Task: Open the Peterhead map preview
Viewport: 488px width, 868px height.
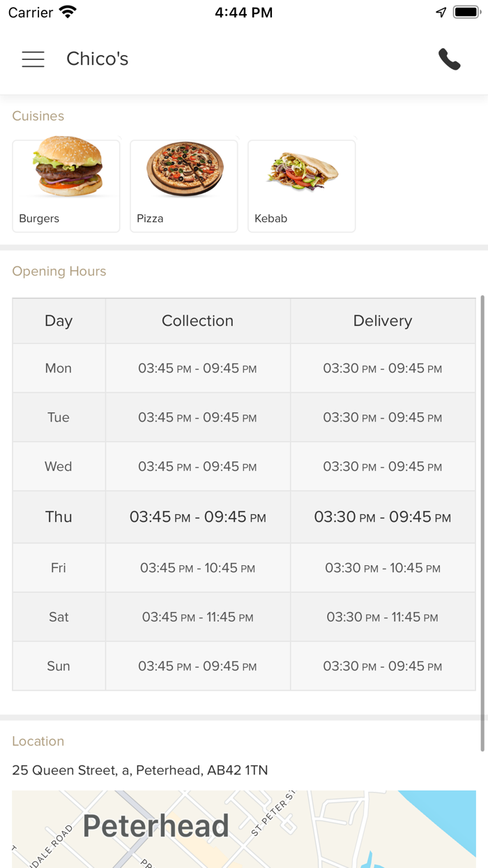Action: [244, 829]
